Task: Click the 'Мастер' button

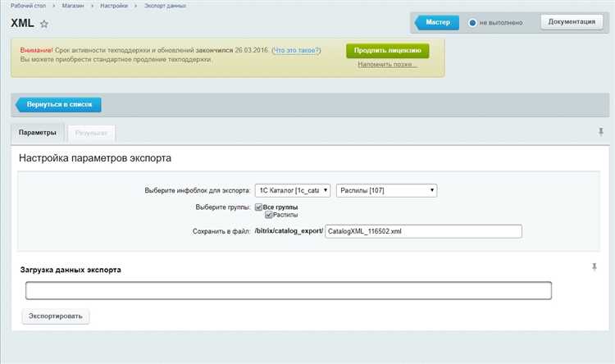Action: point(437,22)
